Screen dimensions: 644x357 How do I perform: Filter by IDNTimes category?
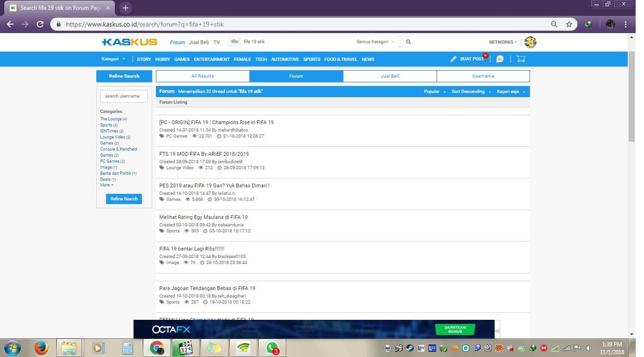tap(109, 131)
